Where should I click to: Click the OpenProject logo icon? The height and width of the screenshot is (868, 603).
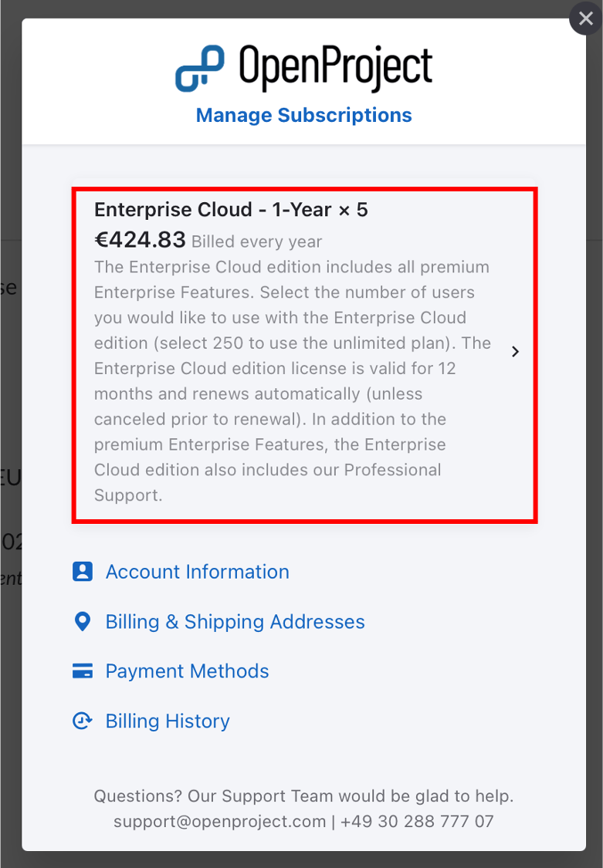coord(199,68)
